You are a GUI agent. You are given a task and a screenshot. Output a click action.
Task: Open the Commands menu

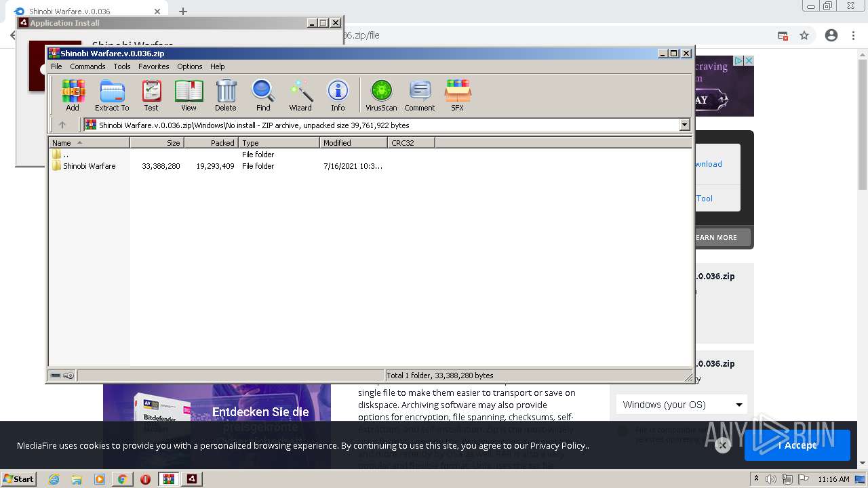pyautogui.click(x=87, y=66)
